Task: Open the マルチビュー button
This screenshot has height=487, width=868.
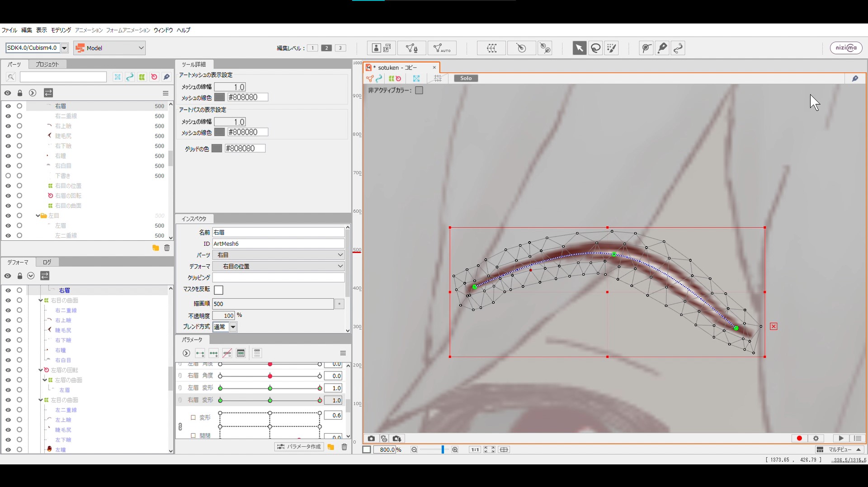Action: click(840, 450)
